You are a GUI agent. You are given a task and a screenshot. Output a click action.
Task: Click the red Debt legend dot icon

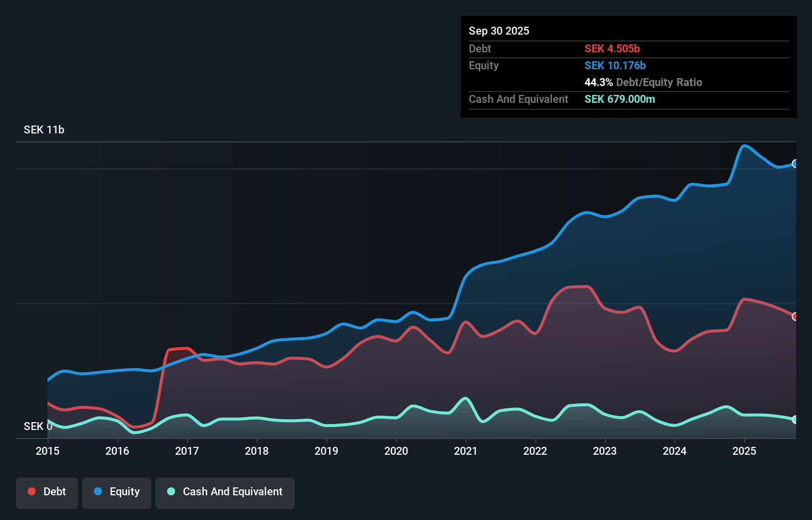pos(31,491)
